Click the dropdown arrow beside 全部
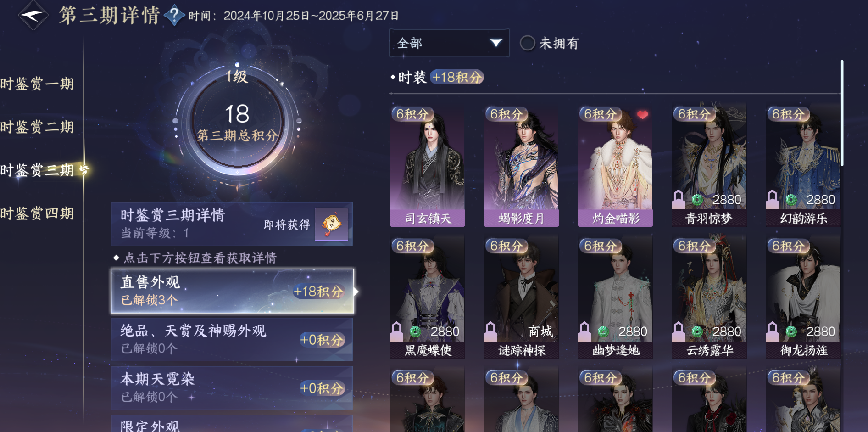This screenshot has width=868, height=432. click(x=495, y=43)
